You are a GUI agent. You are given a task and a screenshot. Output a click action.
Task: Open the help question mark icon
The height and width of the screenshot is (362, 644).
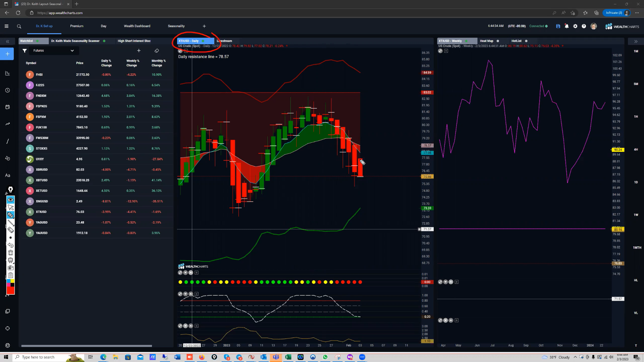pos(584,26)
